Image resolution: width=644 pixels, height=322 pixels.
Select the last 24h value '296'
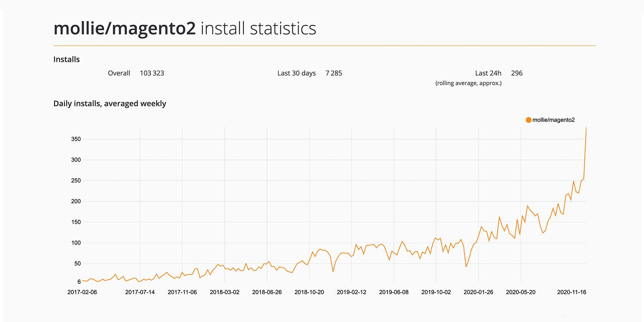point(517,73)
